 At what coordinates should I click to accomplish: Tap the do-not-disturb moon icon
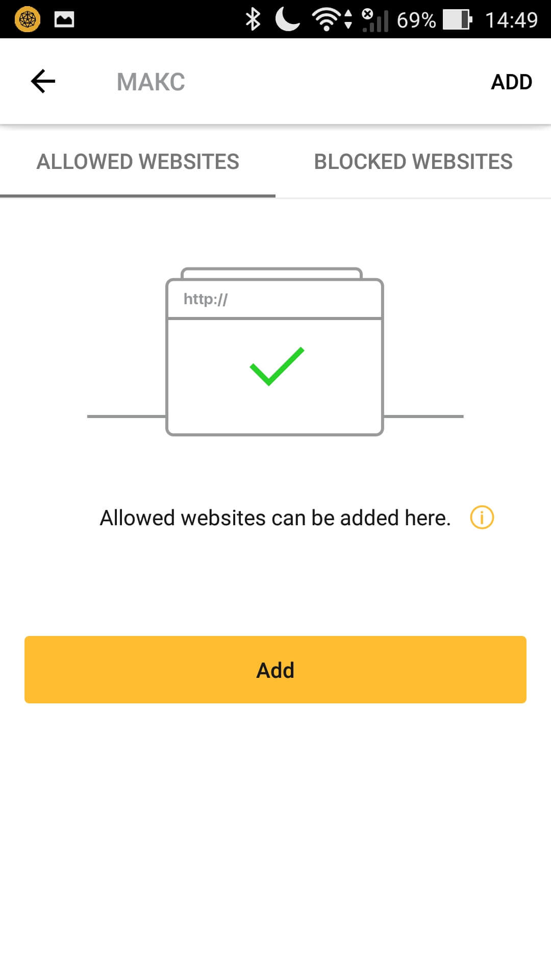point(287,20)
